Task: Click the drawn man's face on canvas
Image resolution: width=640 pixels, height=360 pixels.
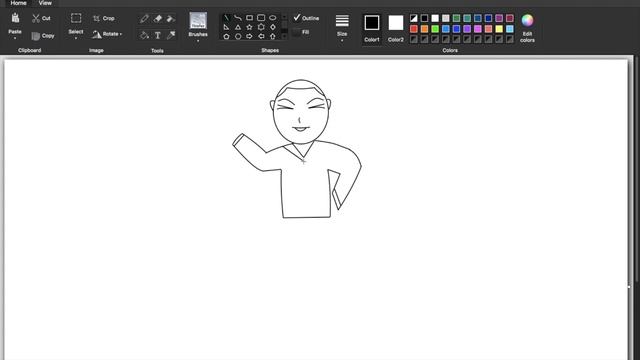Action: [301, 112]
